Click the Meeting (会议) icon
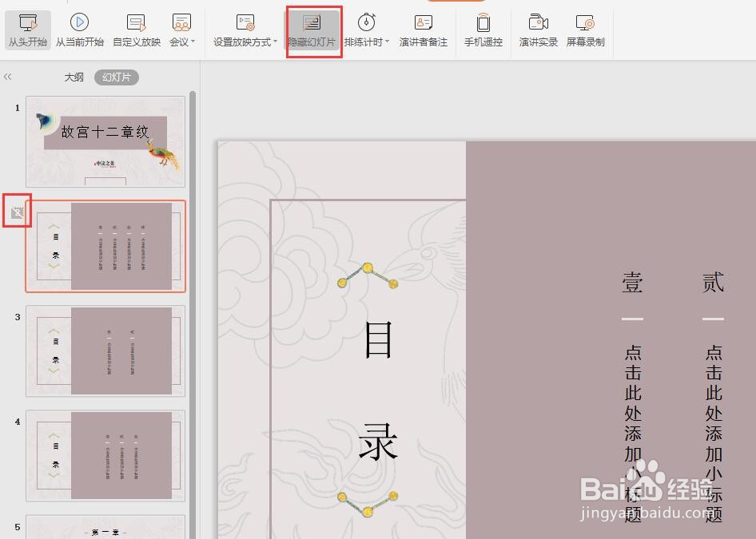Screen dimensions: 756x539 (x=181, y=22)
